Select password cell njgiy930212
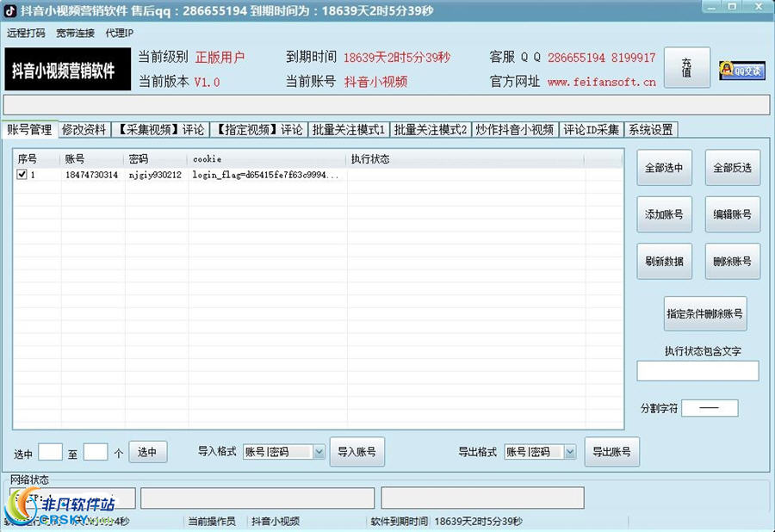This screenshot has height=532, width=775. [155, 175]
